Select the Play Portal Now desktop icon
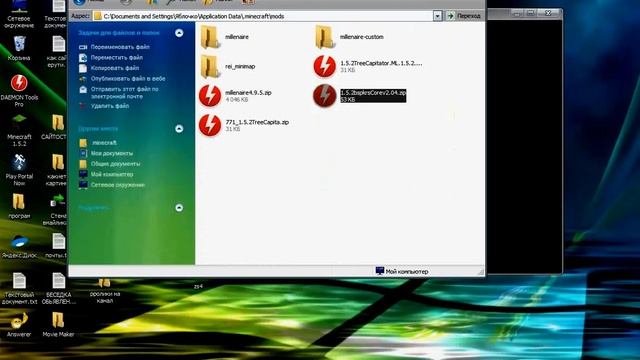 (19, 170)
